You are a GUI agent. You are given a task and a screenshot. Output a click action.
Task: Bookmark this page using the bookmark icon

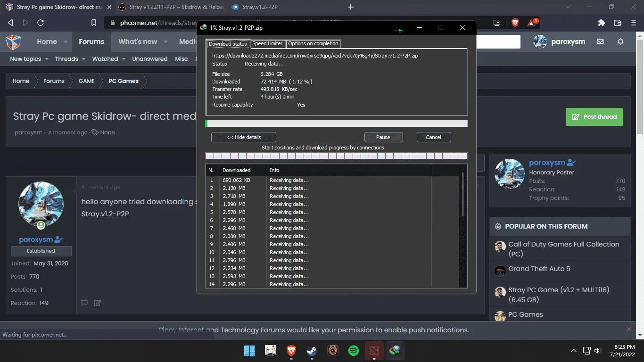tap(94, 23)
